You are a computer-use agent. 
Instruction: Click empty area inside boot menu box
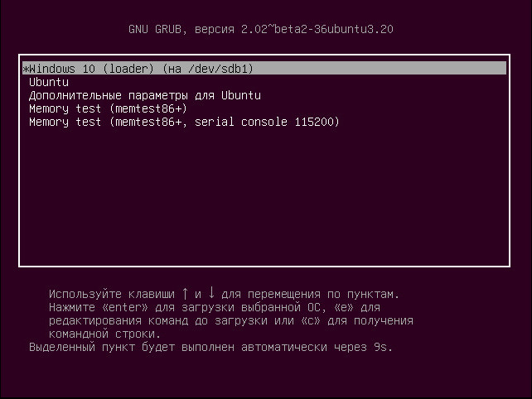tap(264, 197)
